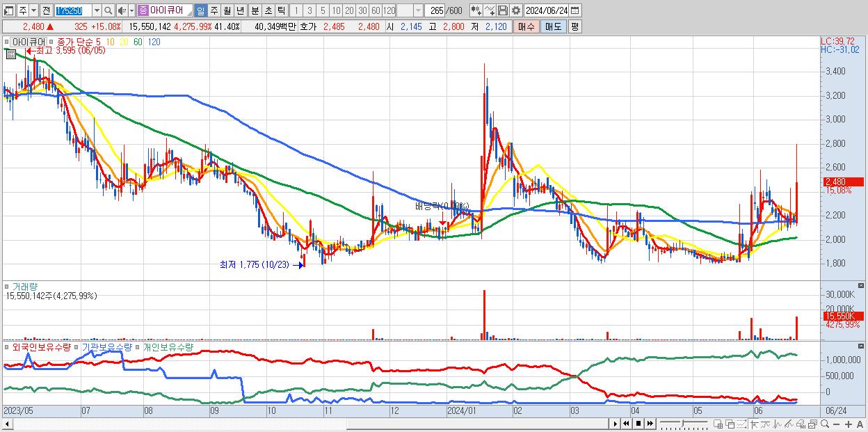The height and width of the screenshot is (432, 868).
Task: Click the 전 button in toolbar
Action: tap(46, 10)
